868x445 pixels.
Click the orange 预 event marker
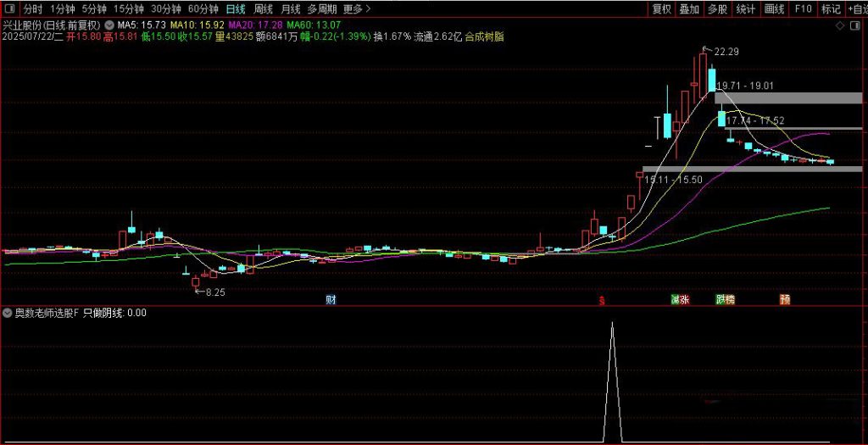tap(785, 299)
